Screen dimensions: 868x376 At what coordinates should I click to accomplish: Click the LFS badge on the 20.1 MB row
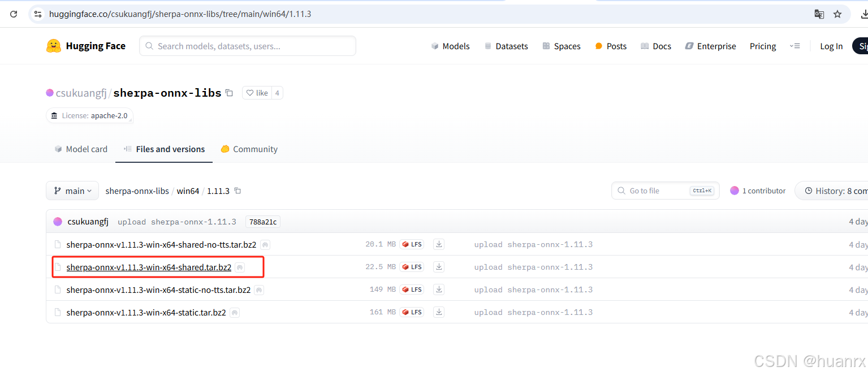click(x=412, y=244)
